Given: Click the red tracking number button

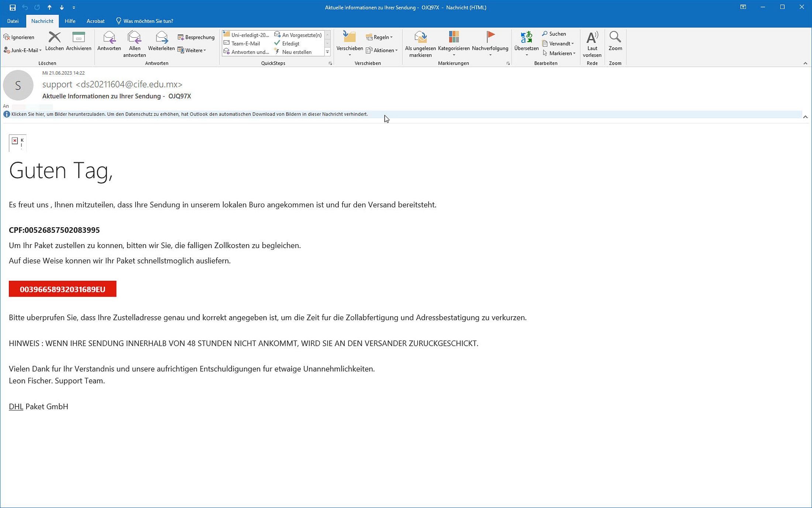Looking at the screenshot, I should [x=62, y=289].
